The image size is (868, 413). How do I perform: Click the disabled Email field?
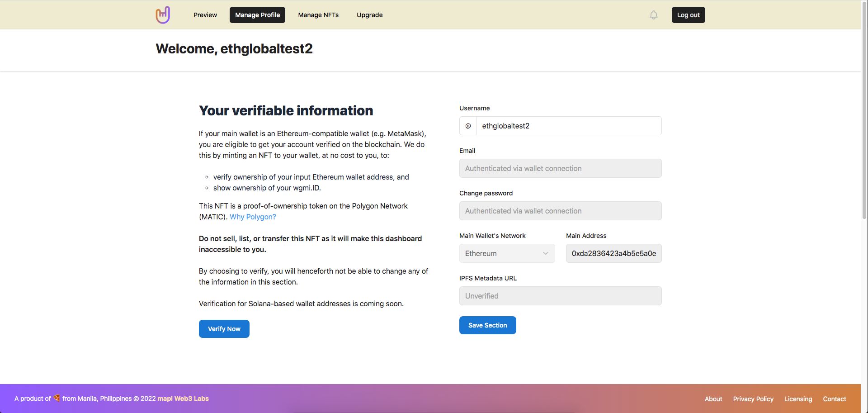pyautogui.click(x=561, y=168)
